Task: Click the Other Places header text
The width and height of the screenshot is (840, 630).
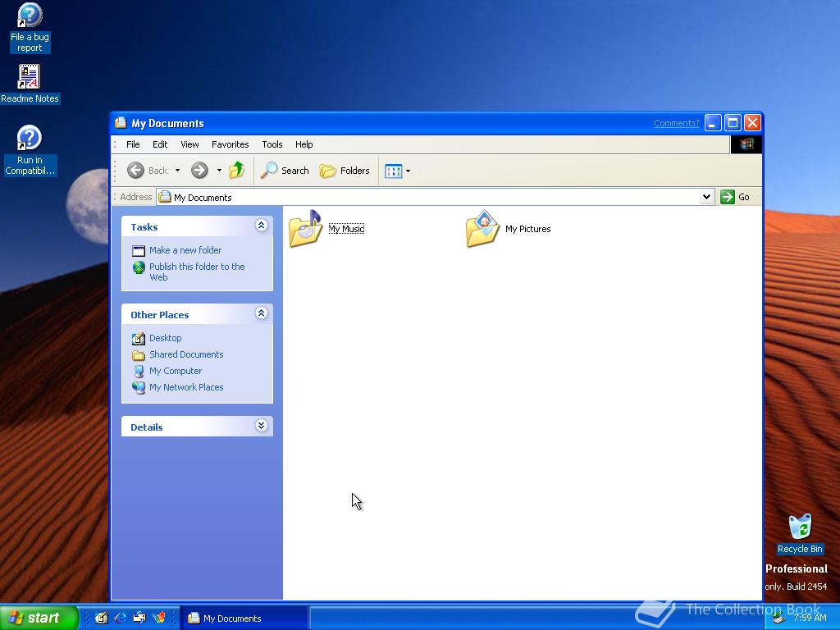Action: [160, 315]
